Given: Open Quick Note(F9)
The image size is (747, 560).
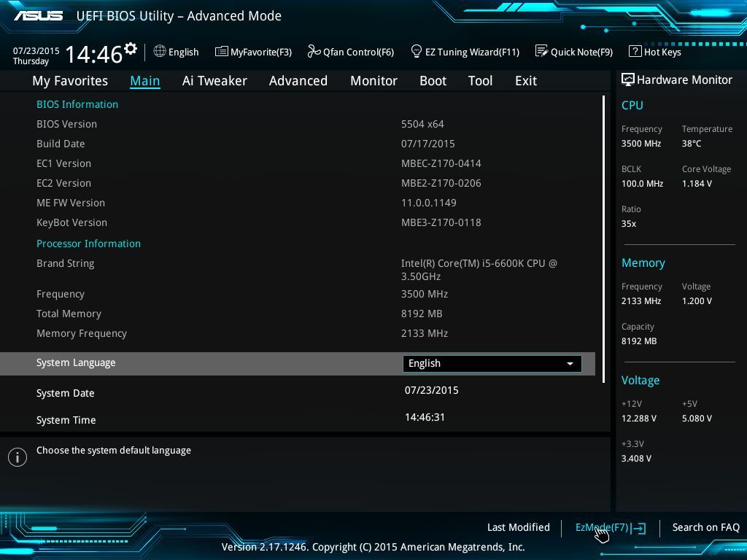Looking at the screenshot, I should coord(574,52).
